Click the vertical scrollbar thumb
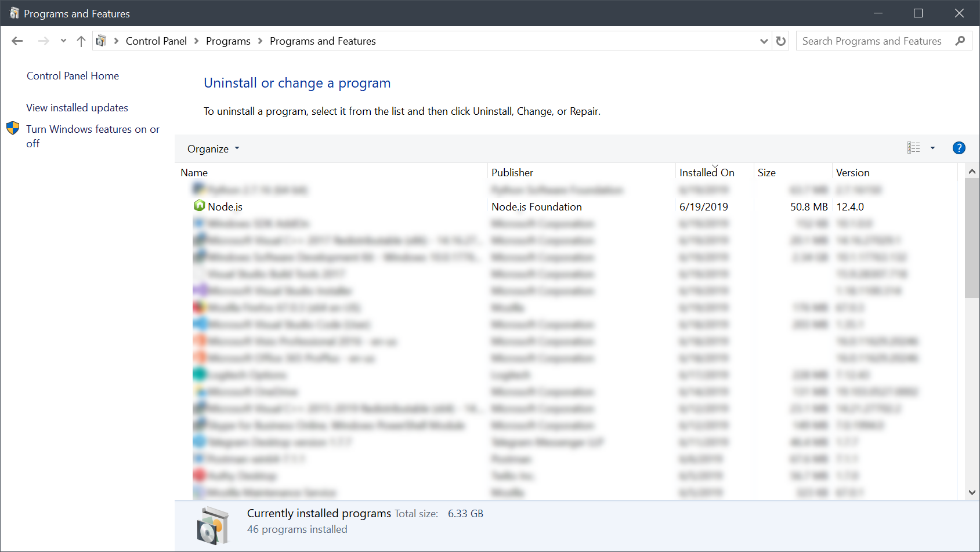Image resolution: width=980 pixels, height=552 pixels. click(972, 238)
